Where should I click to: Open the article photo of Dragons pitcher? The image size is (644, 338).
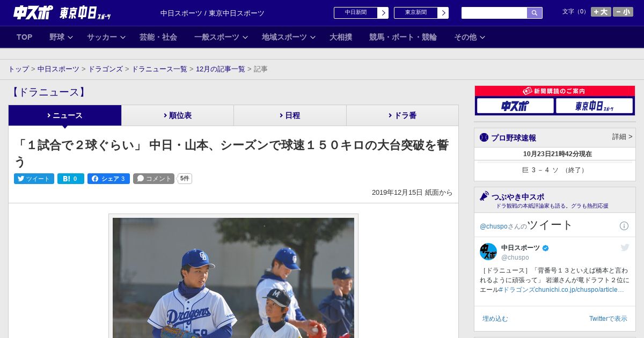pos(233,277)
